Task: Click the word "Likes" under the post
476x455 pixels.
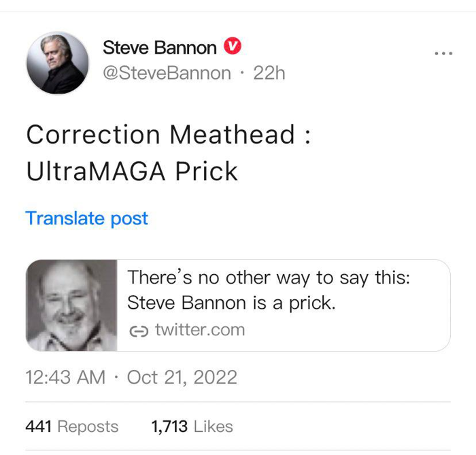Action: 213,426
